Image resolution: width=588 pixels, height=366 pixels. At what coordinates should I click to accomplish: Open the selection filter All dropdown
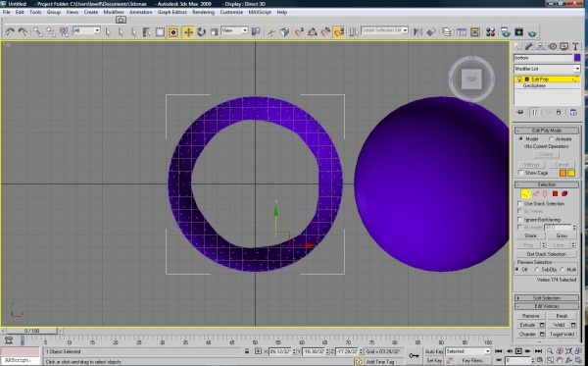point(86,30)
